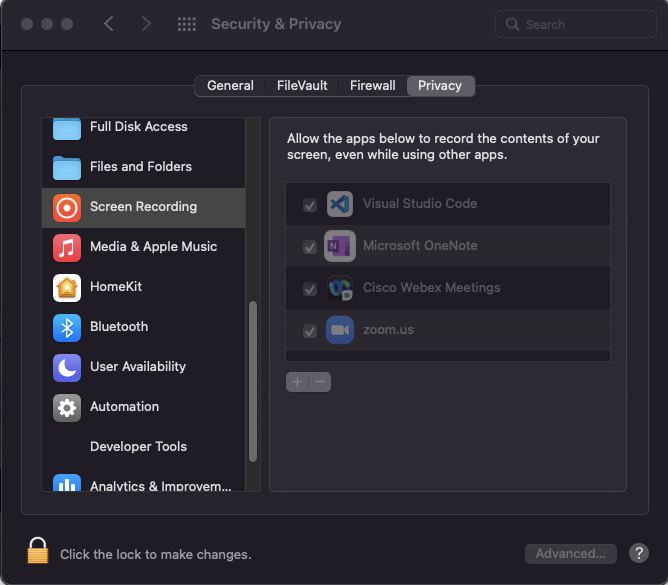Click the Automation gear icon
The height and width of the screenshot is (585, 668).
click(x=67, y=408)
